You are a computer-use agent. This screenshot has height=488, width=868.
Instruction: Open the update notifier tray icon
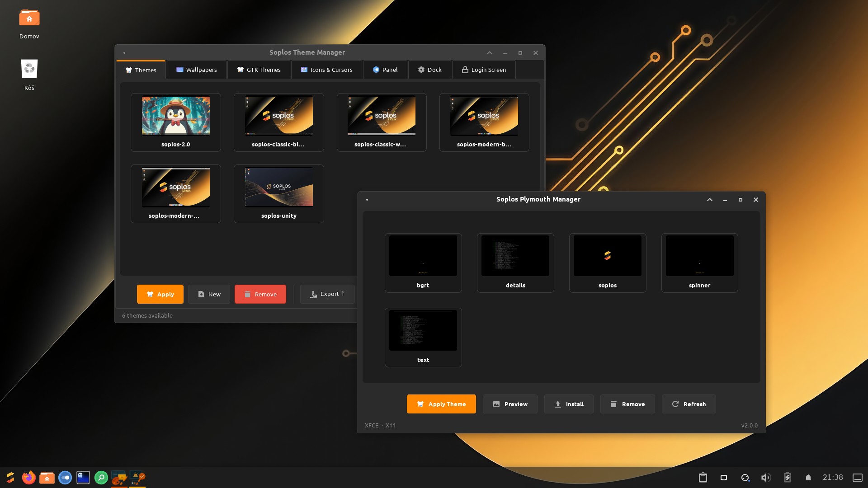[745, 478]
